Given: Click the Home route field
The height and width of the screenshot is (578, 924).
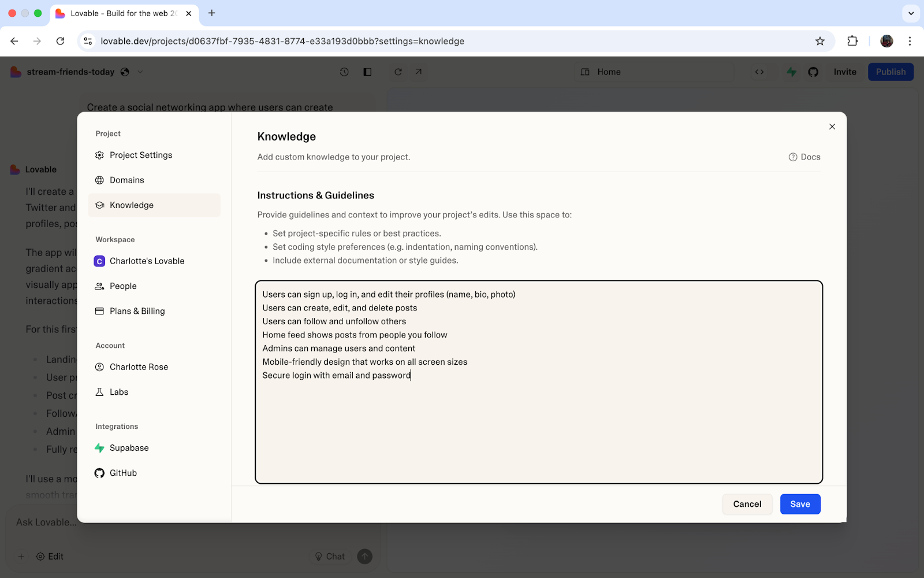Looking at the screenshot, I should click(654, 72).
